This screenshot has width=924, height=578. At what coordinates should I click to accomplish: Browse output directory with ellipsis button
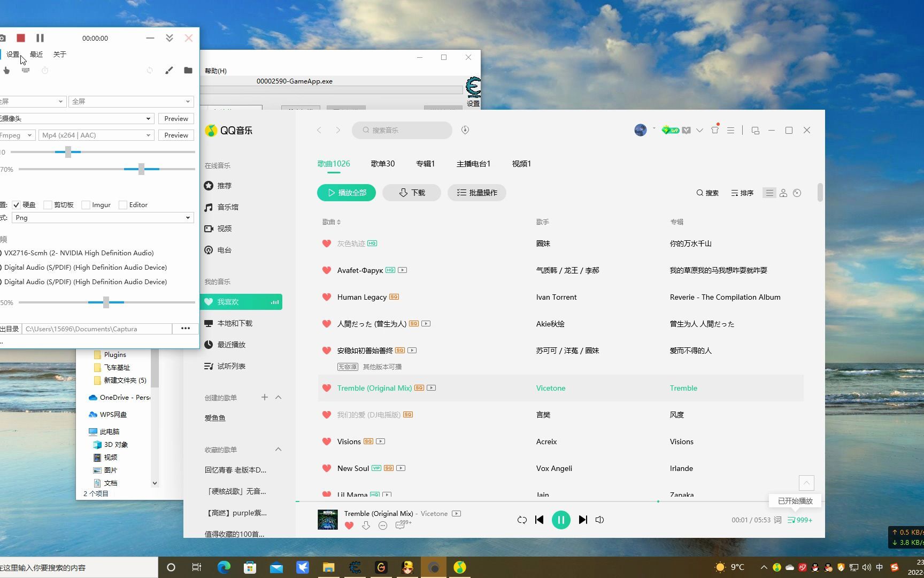point(186,329)
